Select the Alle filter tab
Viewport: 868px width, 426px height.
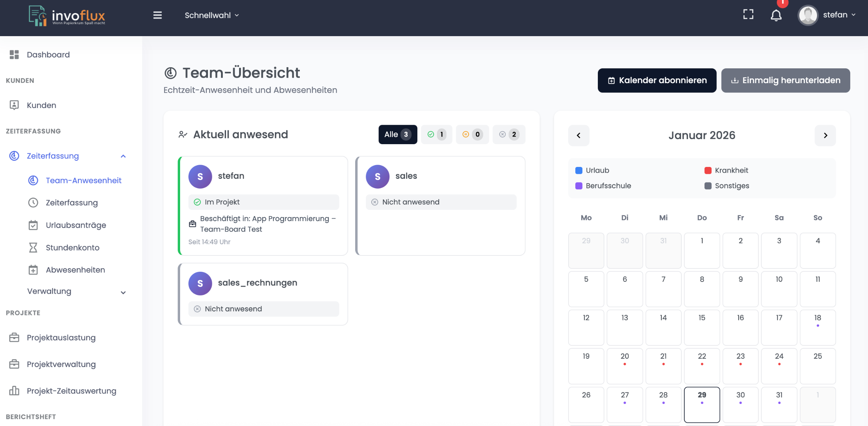click(x=397, y=134)
